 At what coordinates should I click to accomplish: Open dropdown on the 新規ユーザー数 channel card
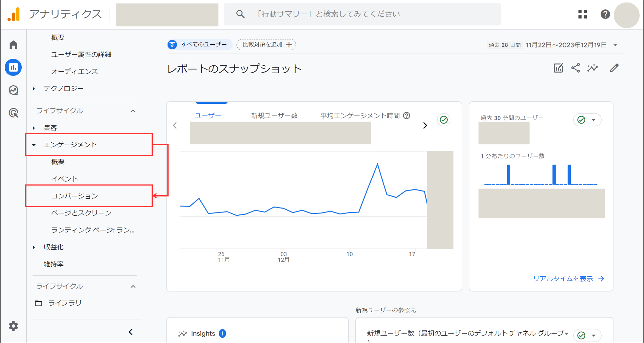[594, 335]
